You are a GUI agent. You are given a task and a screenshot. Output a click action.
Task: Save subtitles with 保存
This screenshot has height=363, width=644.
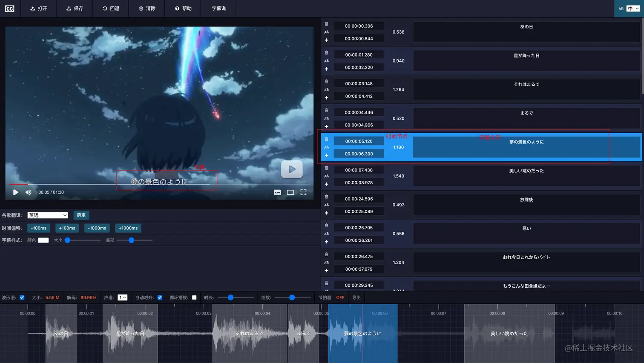tap(75, 9)
